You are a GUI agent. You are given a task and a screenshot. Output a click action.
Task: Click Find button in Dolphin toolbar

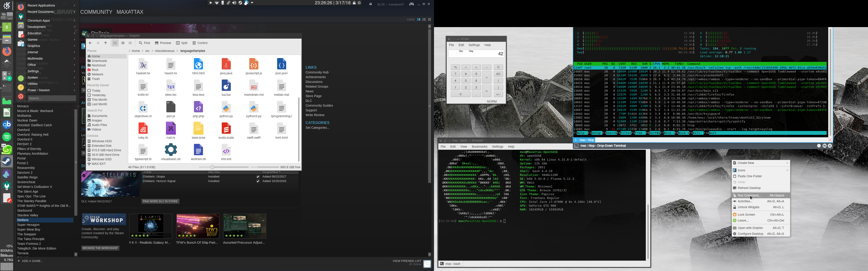pos(144,43)
